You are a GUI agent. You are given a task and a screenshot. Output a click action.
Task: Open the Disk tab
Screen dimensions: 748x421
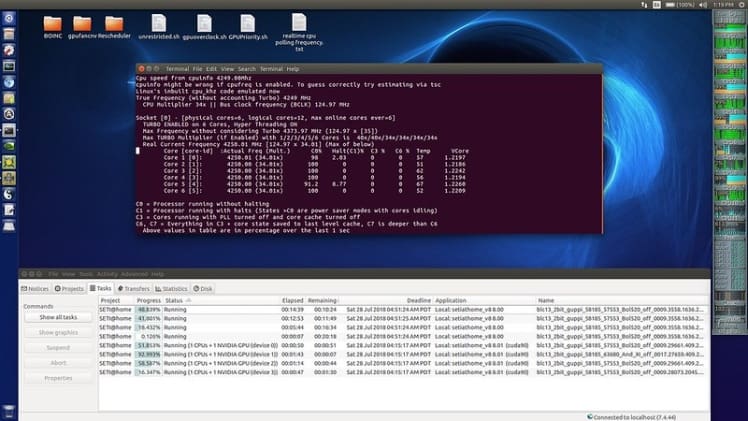point(205,289)
